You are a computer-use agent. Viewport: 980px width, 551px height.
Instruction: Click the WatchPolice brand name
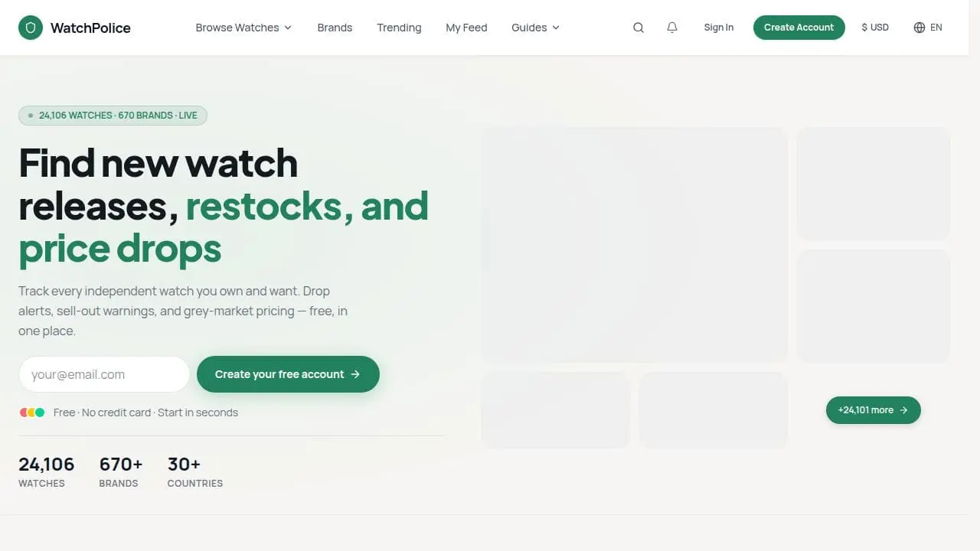(x=90, y=28)
